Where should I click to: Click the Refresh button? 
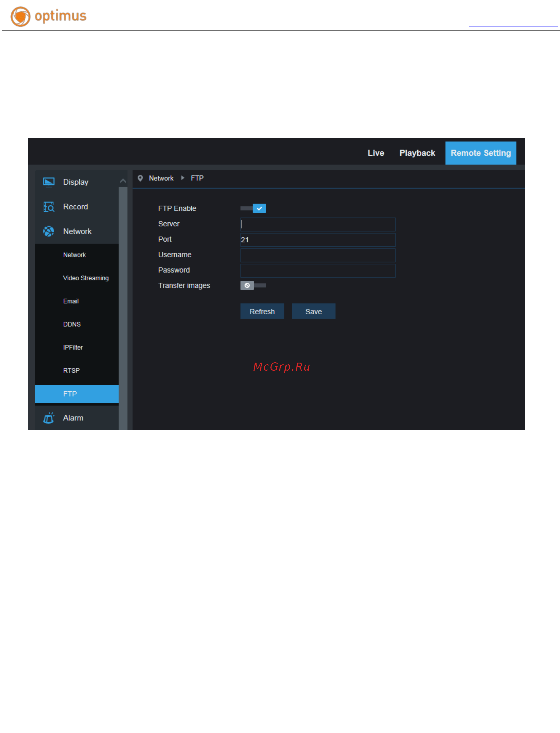(262, 311)
